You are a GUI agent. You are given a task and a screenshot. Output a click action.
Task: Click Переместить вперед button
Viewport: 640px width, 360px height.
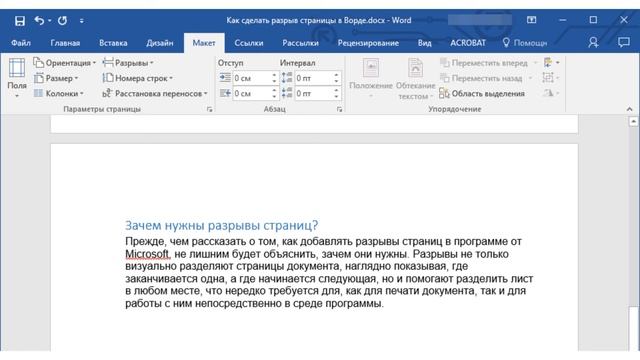(x=488, y=63)
